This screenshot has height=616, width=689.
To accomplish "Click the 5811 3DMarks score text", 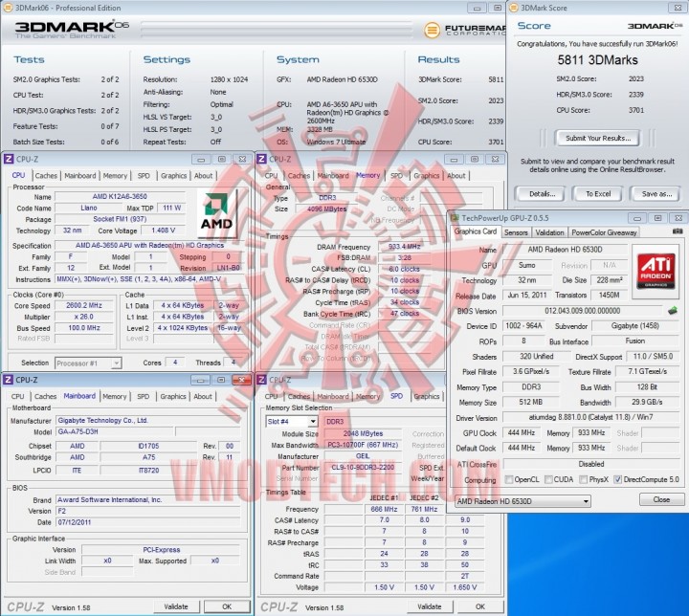I will [597, 60].
